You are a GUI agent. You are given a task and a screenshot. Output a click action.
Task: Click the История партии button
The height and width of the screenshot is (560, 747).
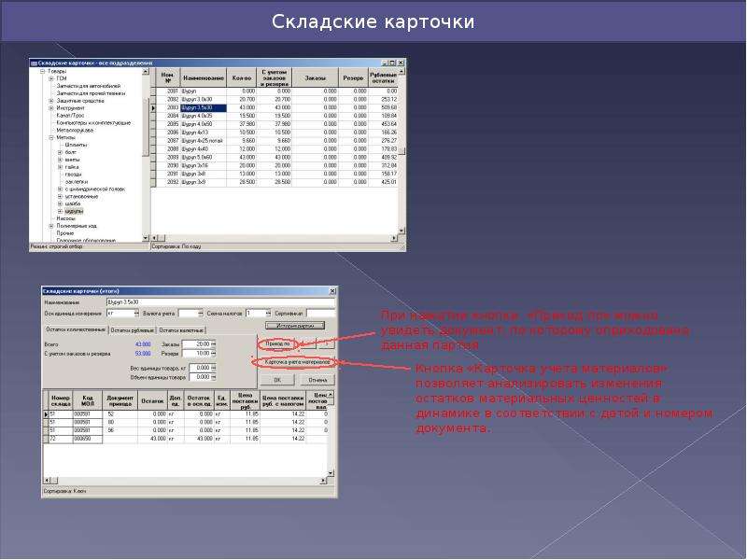295,326
